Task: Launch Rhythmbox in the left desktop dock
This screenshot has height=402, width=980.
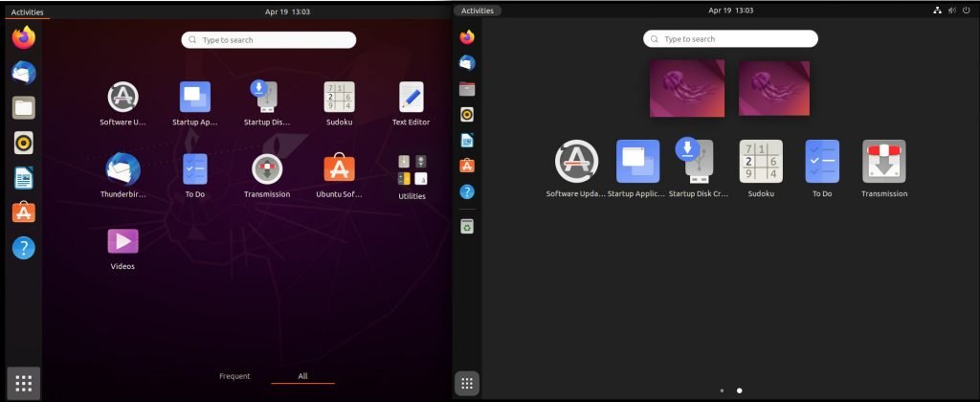Action: 24,144
